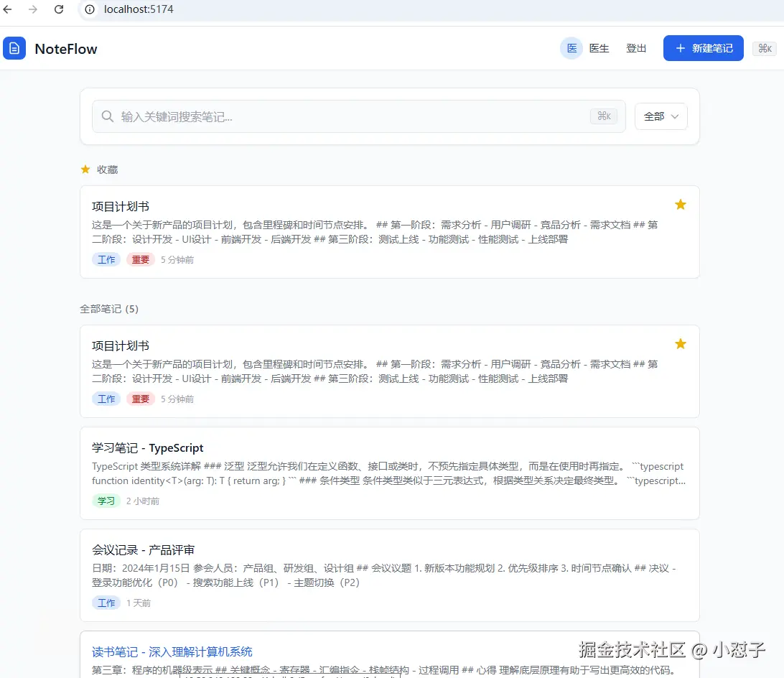Click the NoteFlow logo icon
Screen dimensions: 784x678
click(14, 48)
